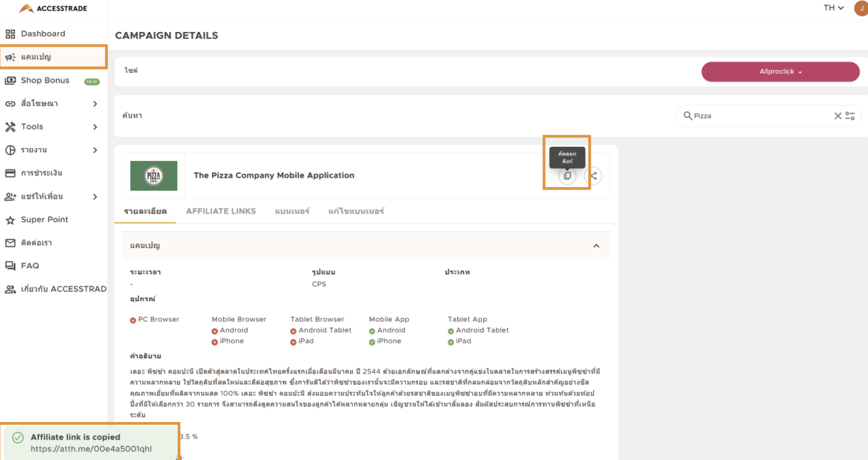The height and width of the screenshot is (460, 868).
Task: Click the card icon for การชำระเงิน
Action: tap(10, 173)
